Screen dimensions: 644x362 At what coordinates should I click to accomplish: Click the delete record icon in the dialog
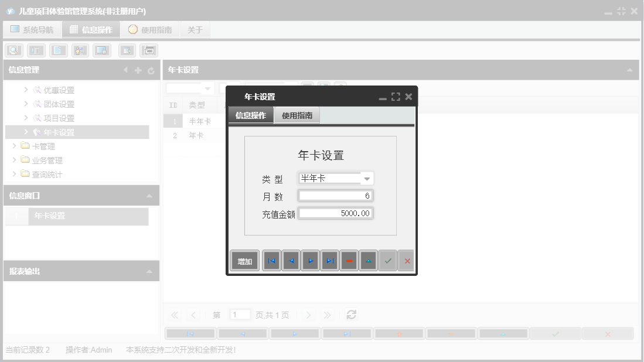349,261
